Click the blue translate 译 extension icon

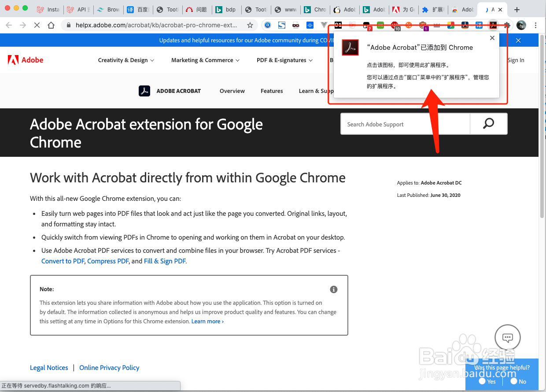(479, 25)
